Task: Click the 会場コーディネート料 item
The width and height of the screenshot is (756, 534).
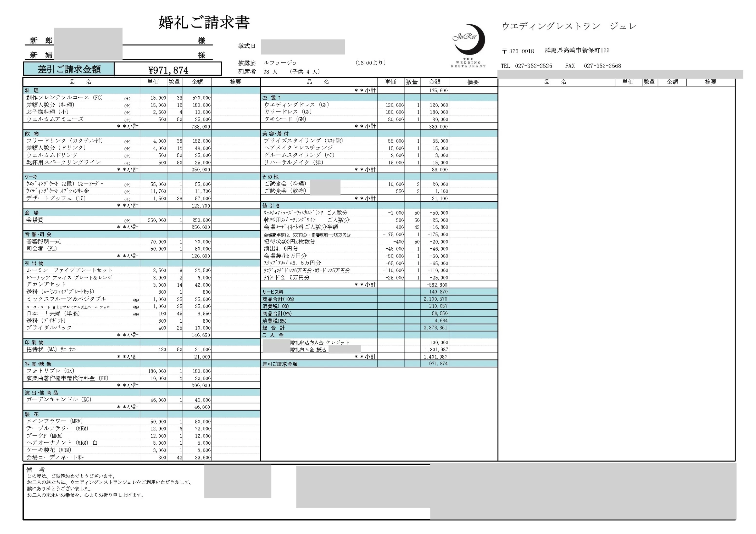Action: [55, 457]
